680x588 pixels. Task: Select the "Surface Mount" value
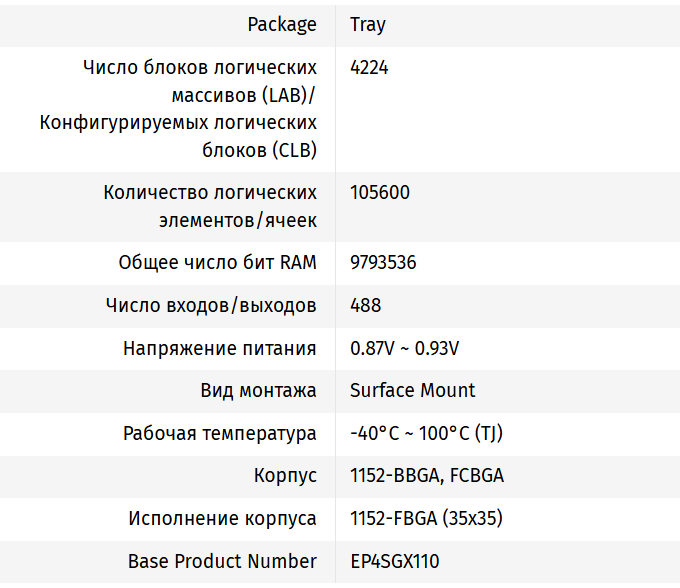(x=413, y=390)
